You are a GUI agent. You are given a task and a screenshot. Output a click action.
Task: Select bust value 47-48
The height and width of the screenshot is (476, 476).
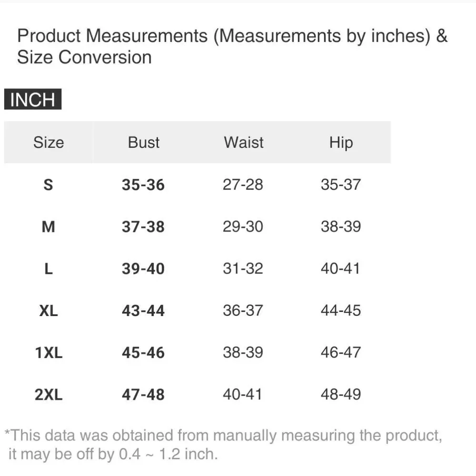143,395
